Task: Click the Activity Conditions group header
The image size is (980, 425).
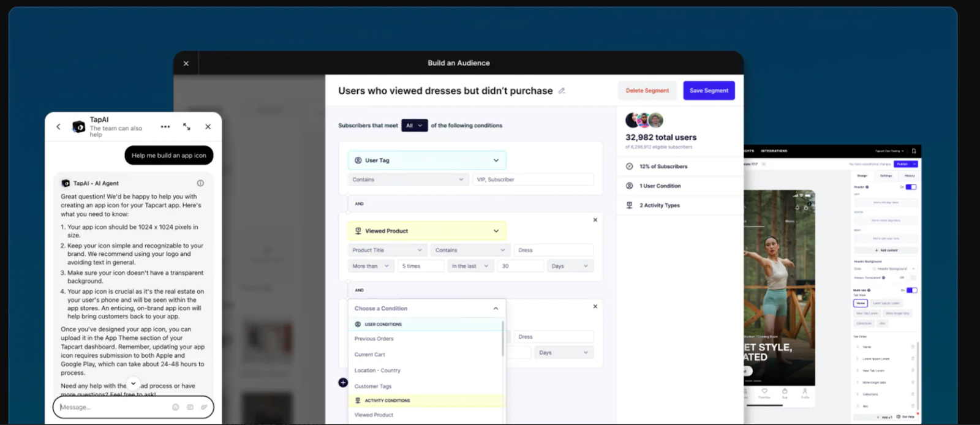Action: coord(427,401)
